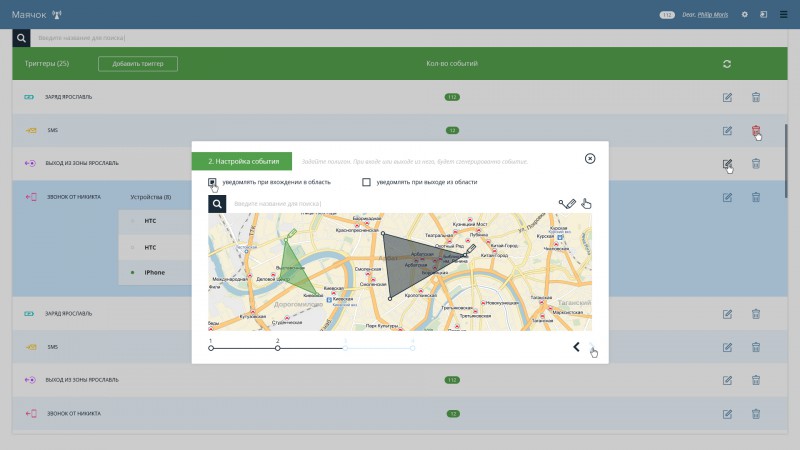Close the event settings dialog

tap(590, 159)
